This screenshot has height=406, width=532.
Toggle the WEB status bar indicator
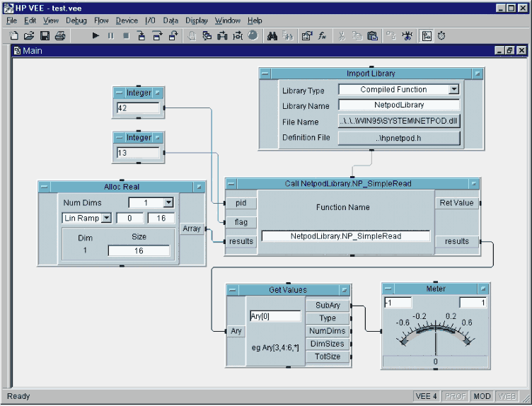[507, 396]
